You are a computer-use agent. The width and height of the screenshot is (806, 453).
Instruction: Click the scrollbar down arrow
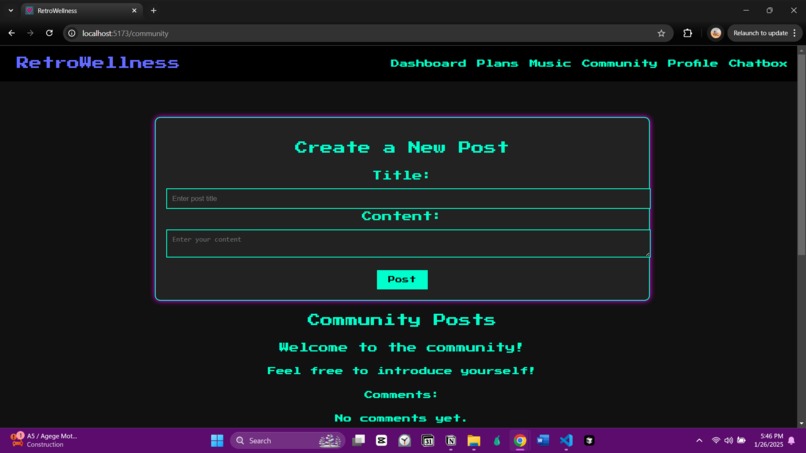801,424
